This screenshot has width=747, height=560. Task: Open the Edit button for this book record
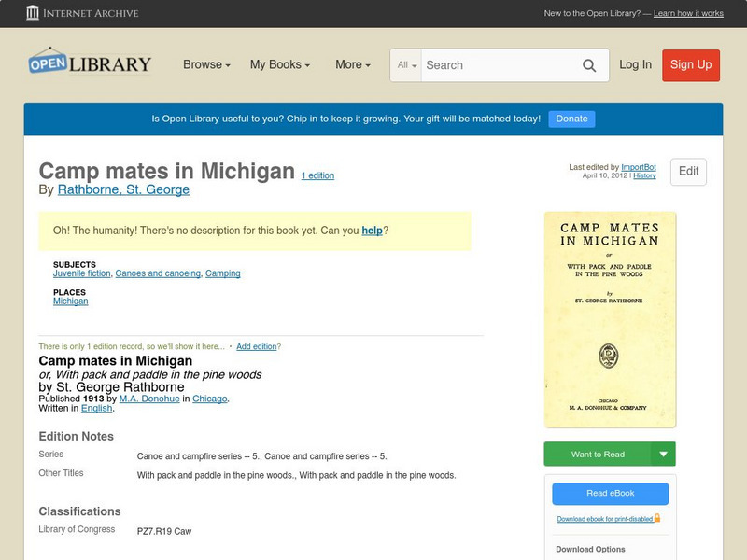[x=688, y=172]
